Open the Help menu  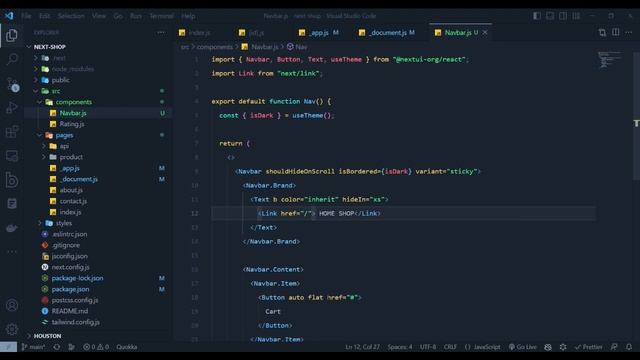pos(188,16)
